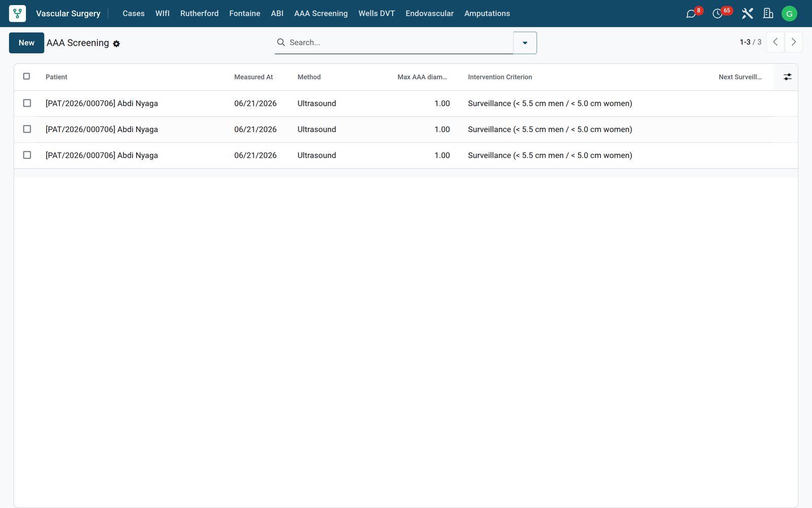Open the activities clock icon
The width and height of the screenshot is (812, 508).
pyautogui.click(x=717, y=14)
